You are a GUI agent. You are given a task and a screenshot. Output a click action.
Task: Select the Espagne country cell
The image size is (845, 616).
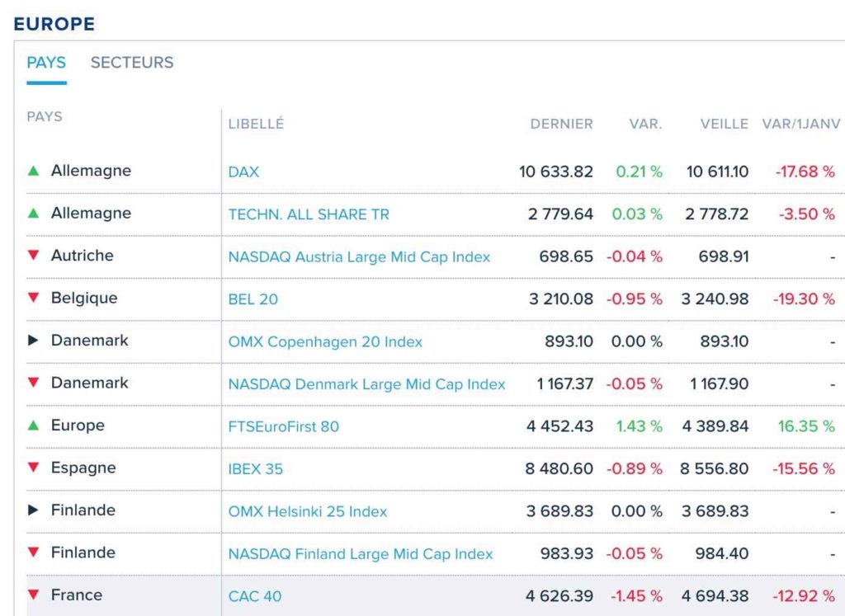pyautogui.click(x=83, y=468)
